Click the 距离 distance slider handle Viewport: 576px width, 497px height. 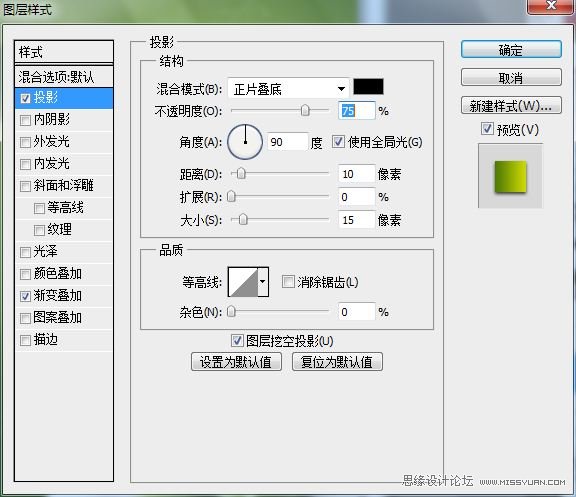point(241,173)
